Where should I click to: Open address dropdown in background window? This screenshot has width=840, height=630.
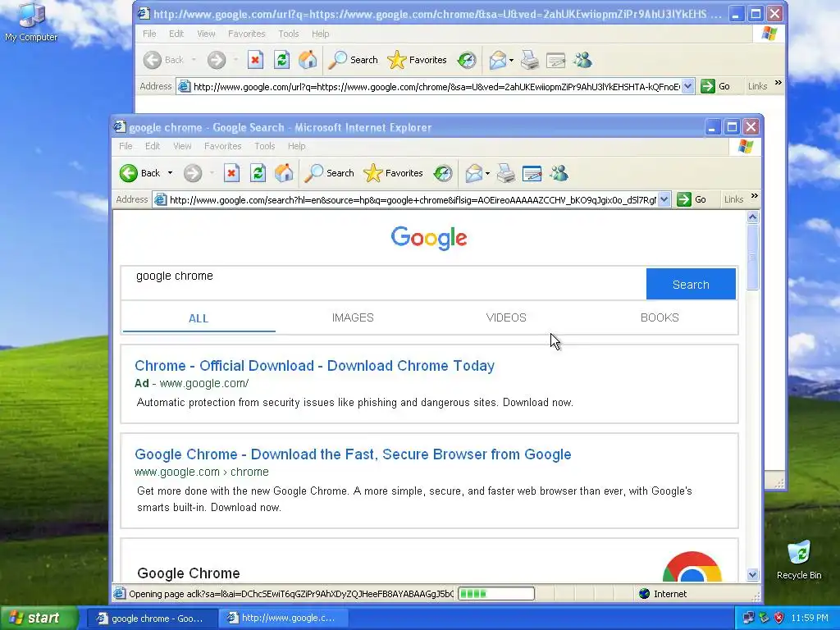pyautogui.click(x=688, y=86)
